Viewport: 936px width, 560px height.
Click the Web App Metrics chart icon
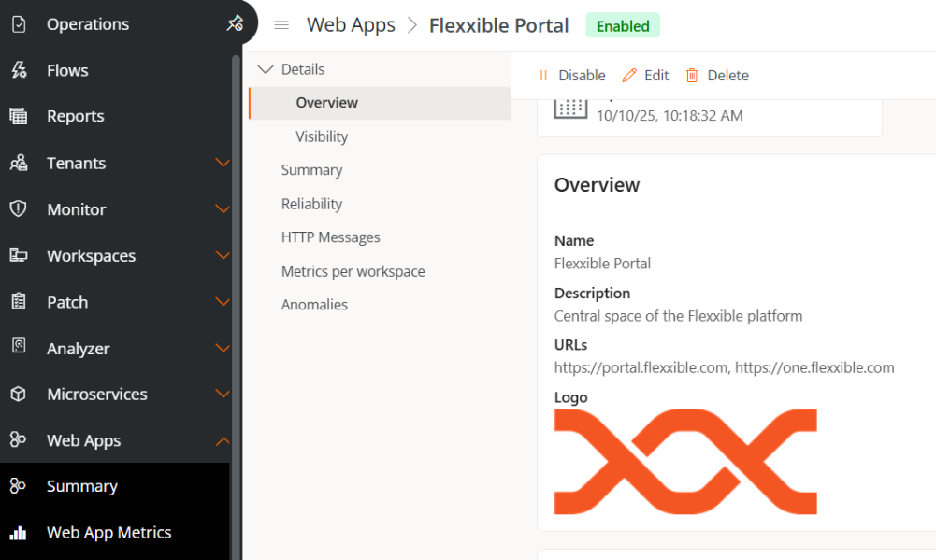click(19, 532)
